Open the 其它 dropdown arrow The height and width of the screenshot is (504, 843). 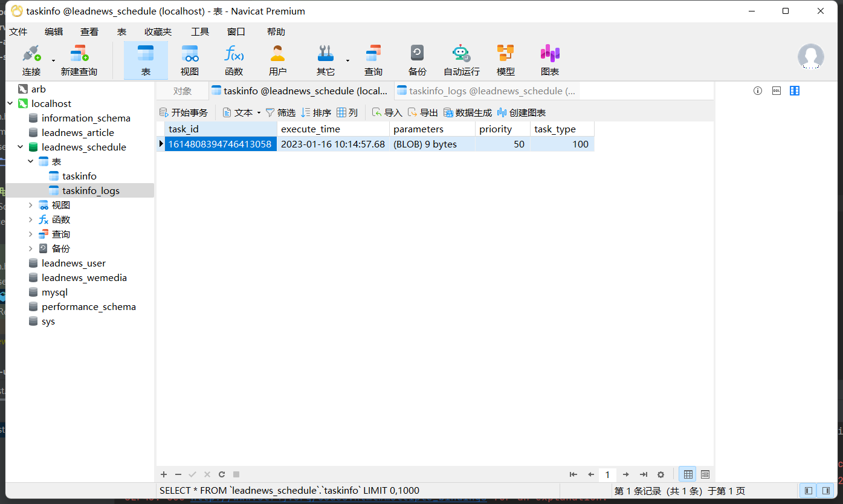point(347,60)
